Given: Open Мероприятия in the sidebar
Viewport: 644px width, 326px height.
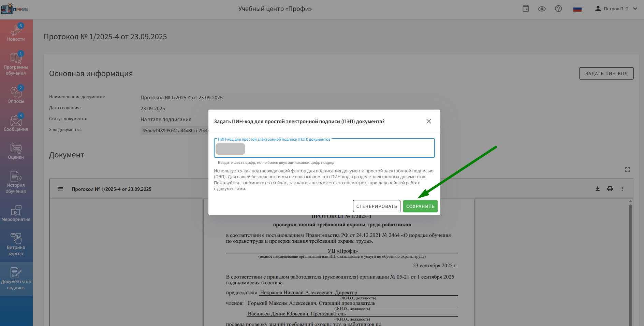Looking at the screenshot, I should coord(16,213).
